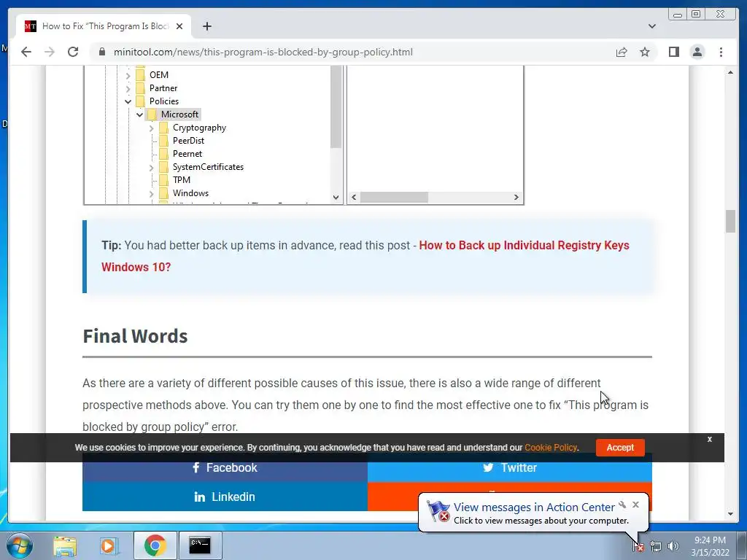747x560 pixels.
Task: Click the registry pane horizontal scrollbar thumb
Action: [394, 197]
